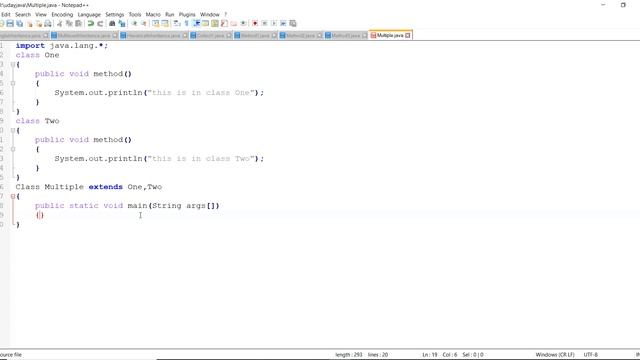Image resolution: width=640 pixels, height=360 pixels.
Task: Open the Search menu
Action: 23,14
